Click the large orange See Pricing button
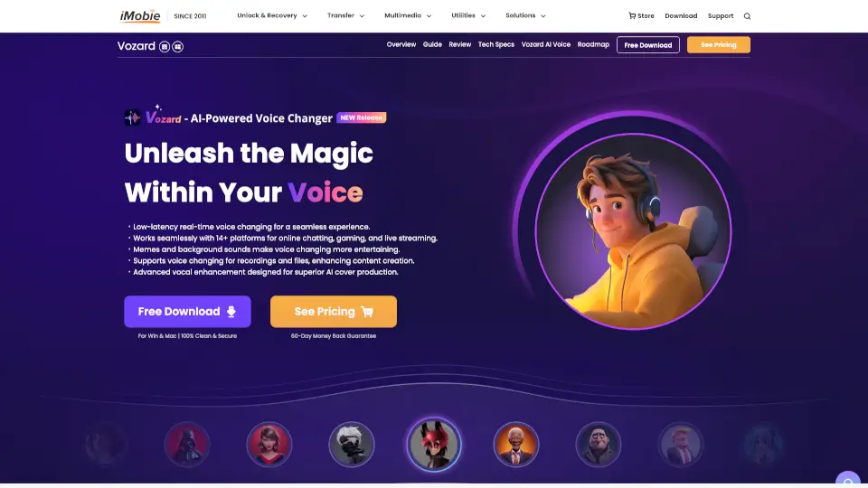Screen dimensions: 868x488 coord(334,312)
